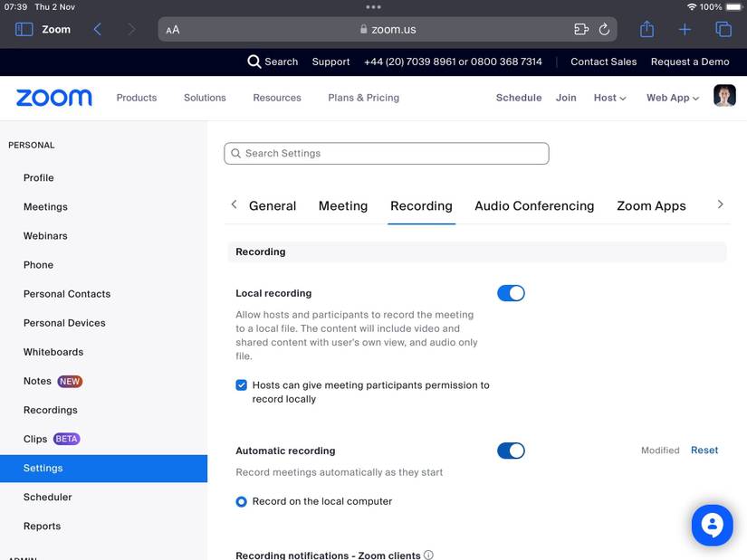
Task: Open Recordings in the left sidebar
Action: coord(51,410)
